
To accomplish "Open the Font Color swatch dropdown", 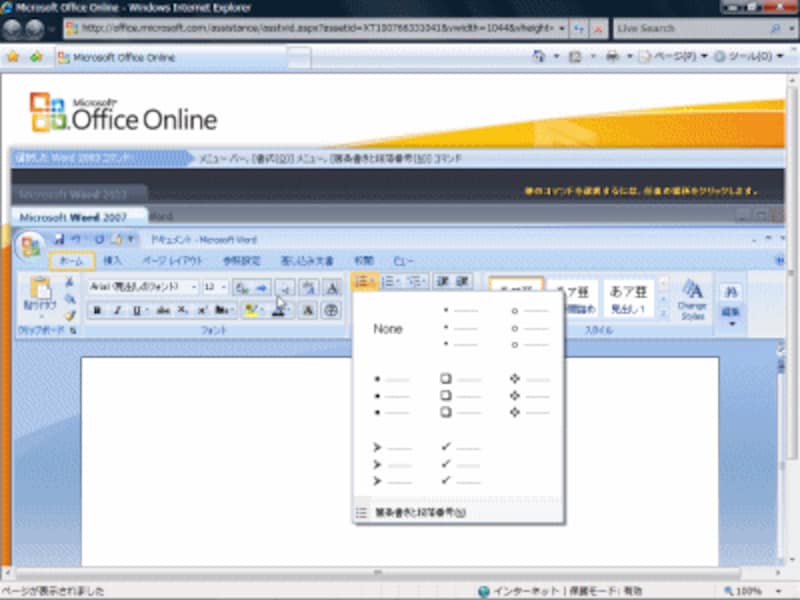I will [x=291, y=311].
